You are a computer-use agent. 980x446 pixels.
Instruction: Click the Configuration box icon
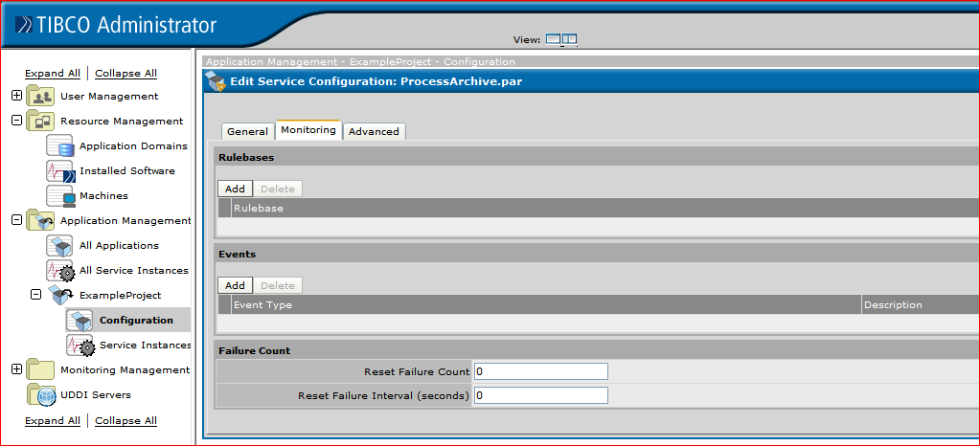80,321
